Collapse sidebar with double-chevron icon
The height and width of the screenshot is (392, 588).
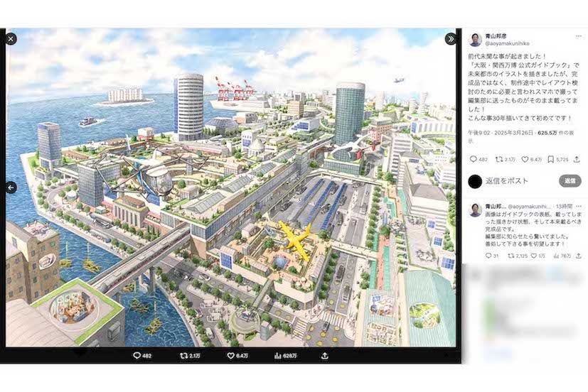tap(450, 38)
